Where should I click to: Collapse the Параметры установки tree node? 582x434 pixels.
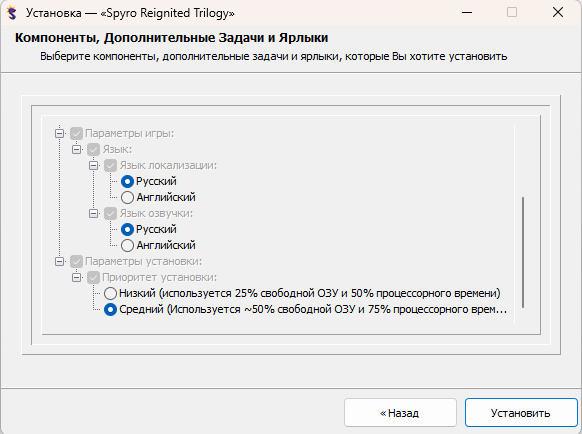[59, 261]
